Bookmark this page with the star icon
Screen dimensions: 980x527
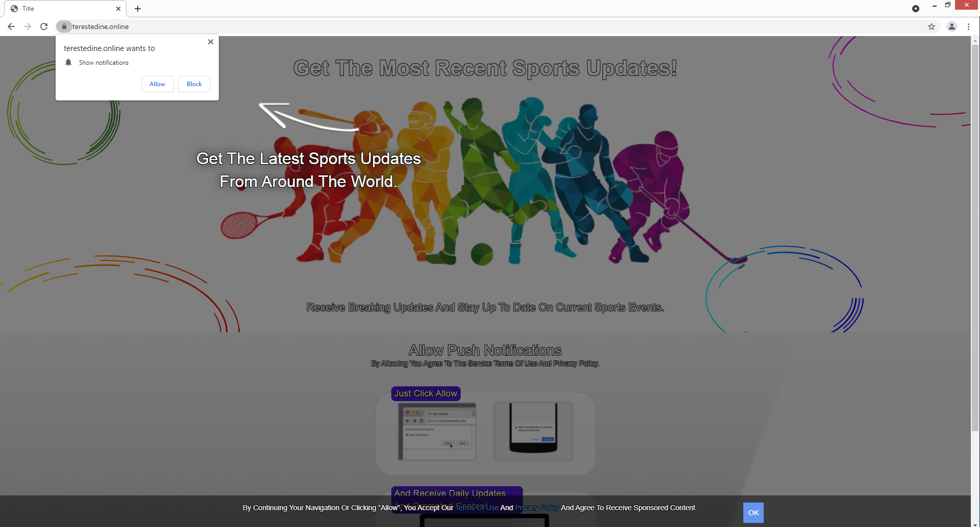(x=932, y=27)
